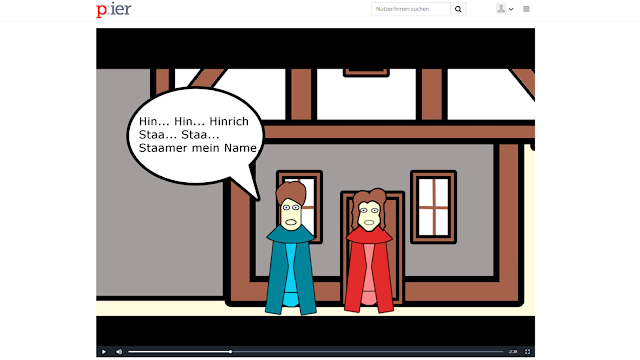Viewport: 640px width, 360px height.
Task: Click the video frame to toggle playback
Action: [316, 187]
